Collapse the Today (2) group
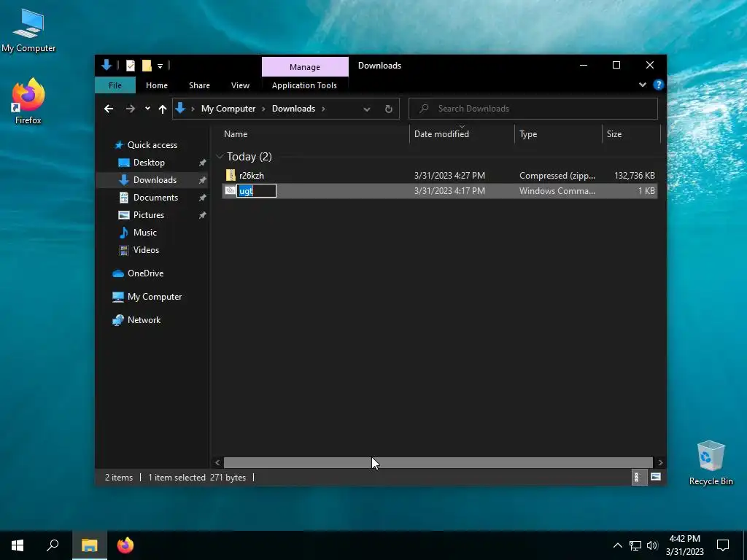This screenshot has width=747, height=560. tap(220, 157)
